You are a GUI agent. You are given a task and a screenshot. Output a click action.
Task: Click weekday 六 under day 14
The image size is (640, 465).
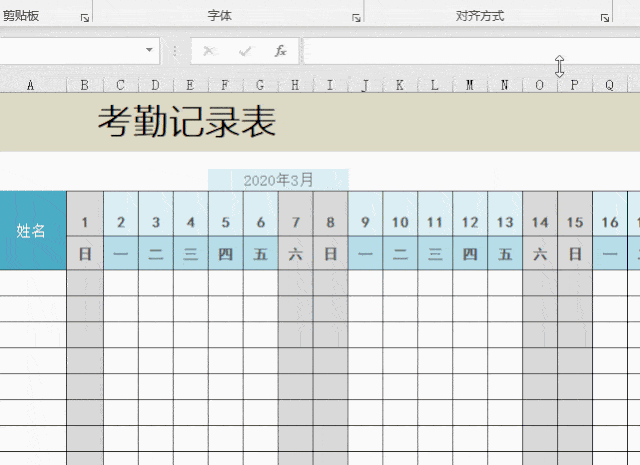coord(540,254)
